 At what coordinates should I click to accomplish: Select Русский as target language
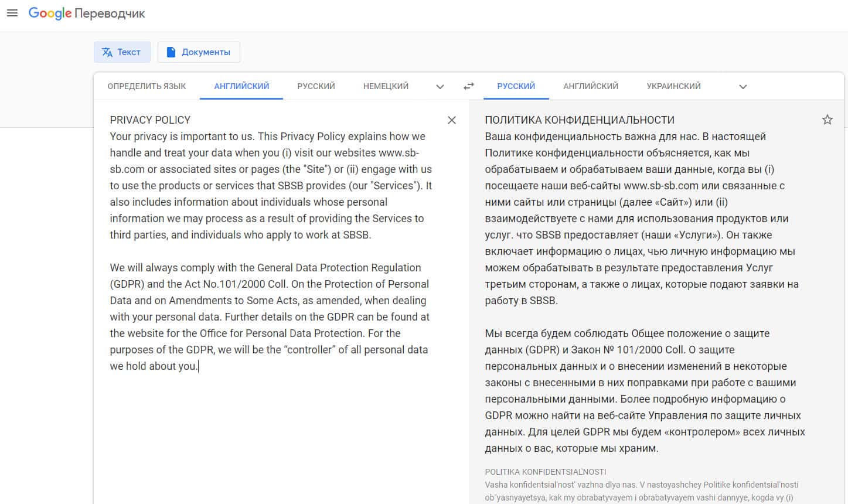click(x=516, y=86)
